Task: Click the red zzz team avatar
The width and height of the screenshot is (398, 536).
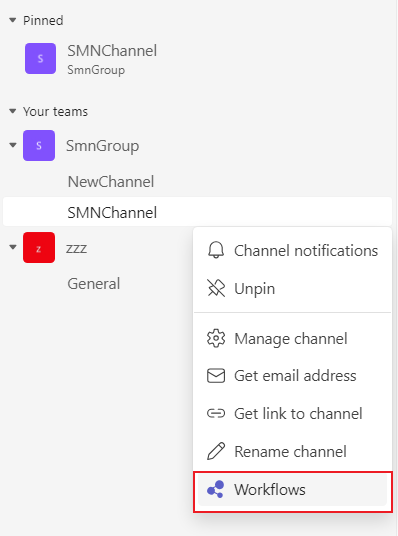Action: tap(39, 247)
